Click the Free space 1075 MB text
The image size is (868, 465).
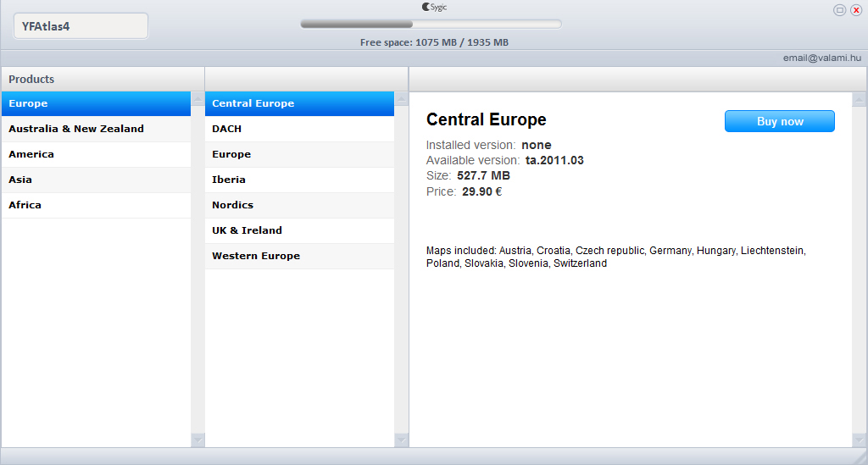coord(434,42)
